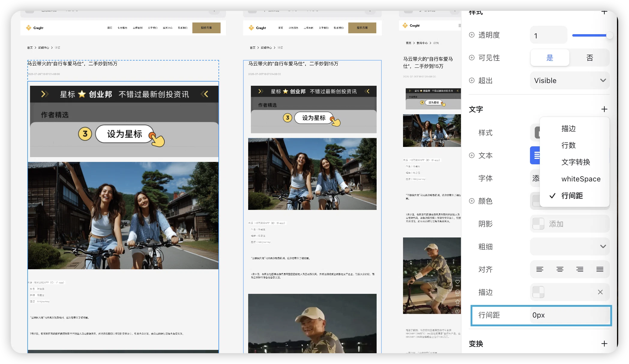Set visibility to 否
Image resolution: width=629 pixels, height=364 pixels.
tap(590, 58)
